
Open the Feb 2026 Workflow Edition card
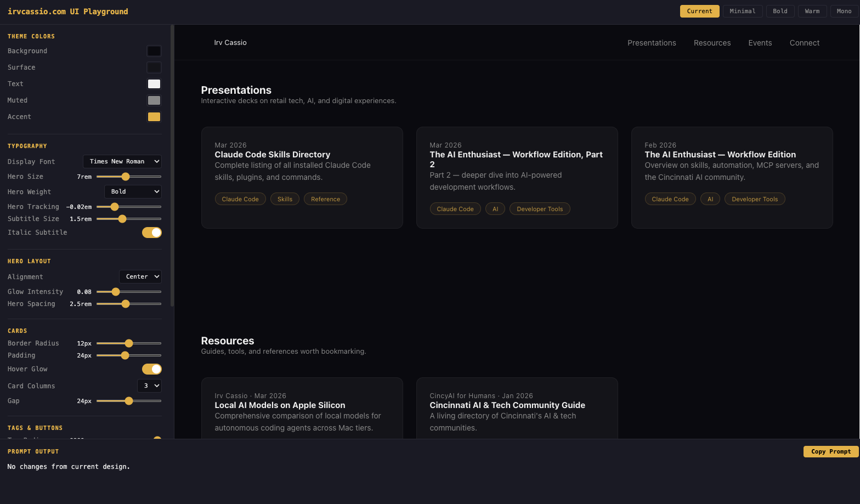732,178
